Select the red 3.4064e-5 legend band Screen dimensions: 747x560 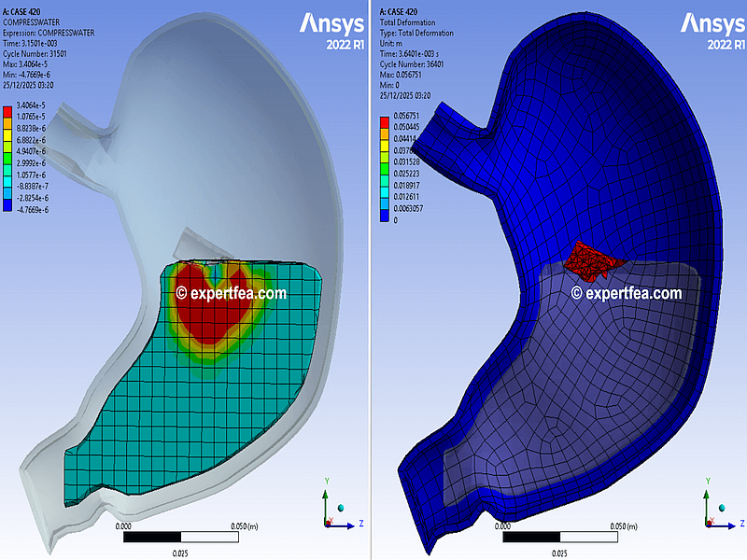click(8, 112)
